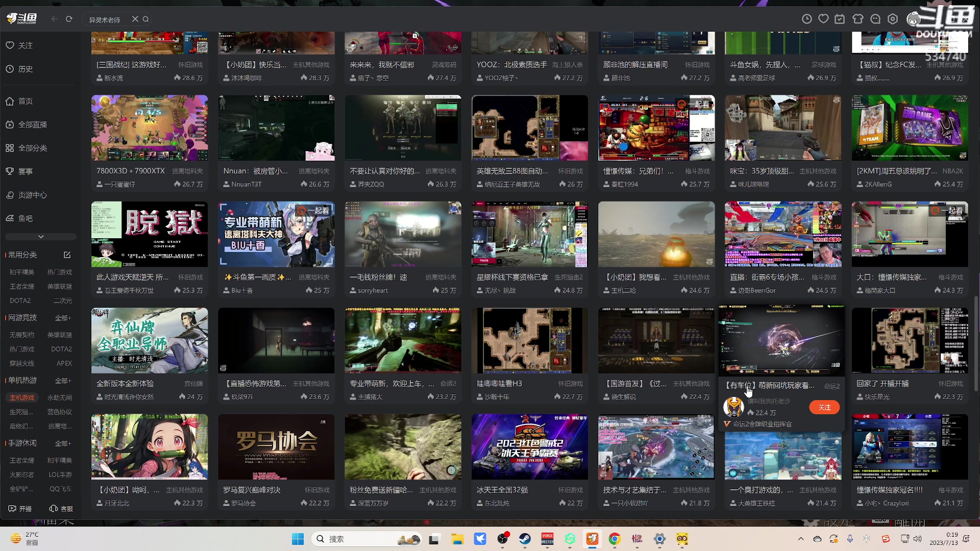This screenshot has width=980, height=551.
Task: Click the streamer name 2KAllenG
Action: pos(878,184)
